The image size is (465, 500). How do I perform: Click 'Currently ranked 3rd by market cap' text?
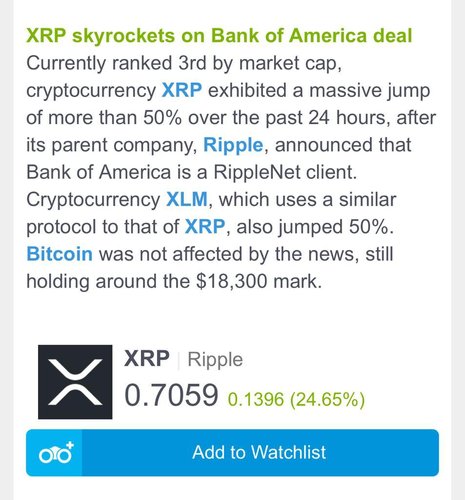click(184, 63)
